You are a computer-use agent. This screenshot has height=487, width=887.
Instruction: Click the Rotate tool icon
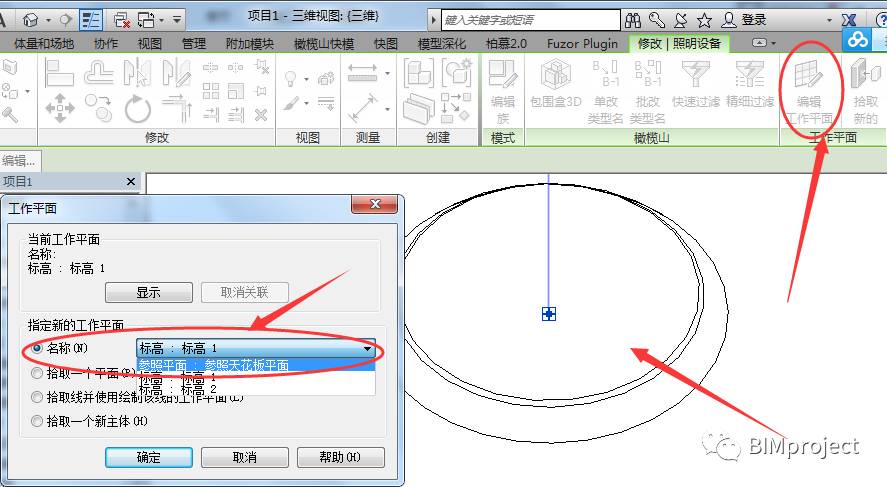(137, 108)
